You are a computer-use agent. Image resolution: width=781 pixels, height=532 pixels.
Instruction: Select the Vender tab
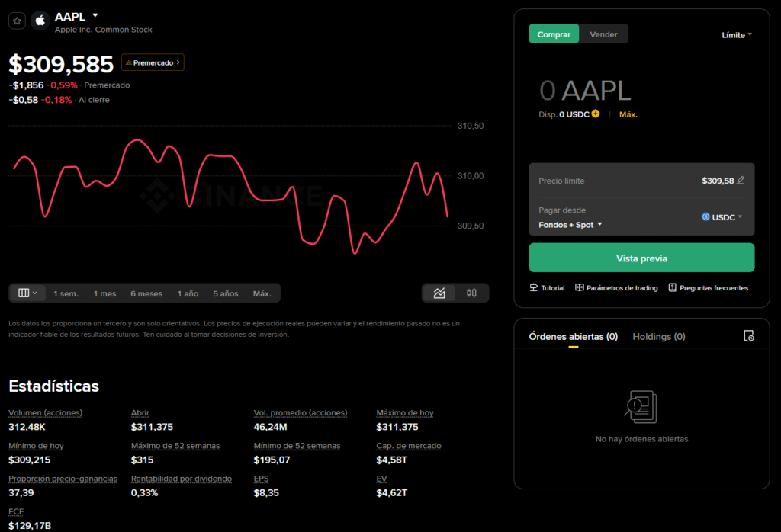coord(603,34)
